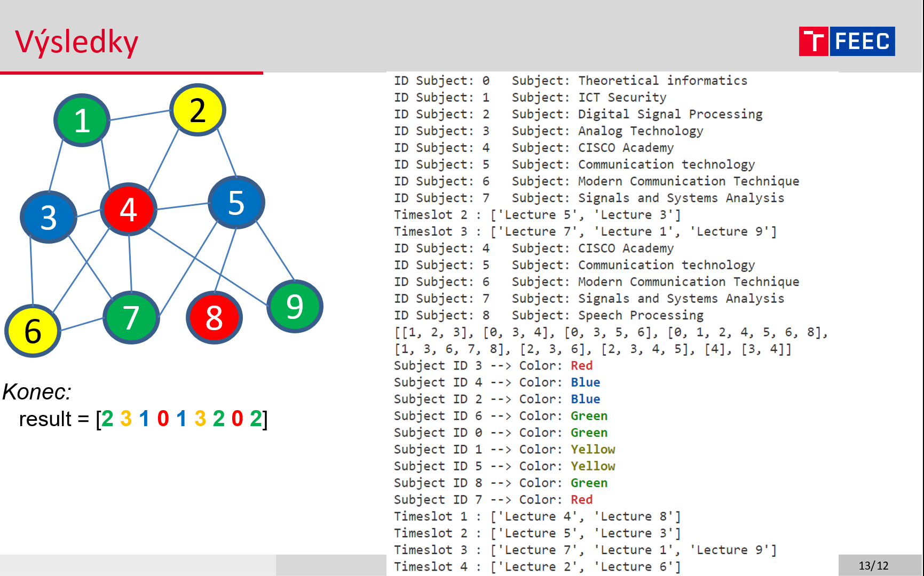
Task: Select the red node labeled 8
Action: coord(214,318)
